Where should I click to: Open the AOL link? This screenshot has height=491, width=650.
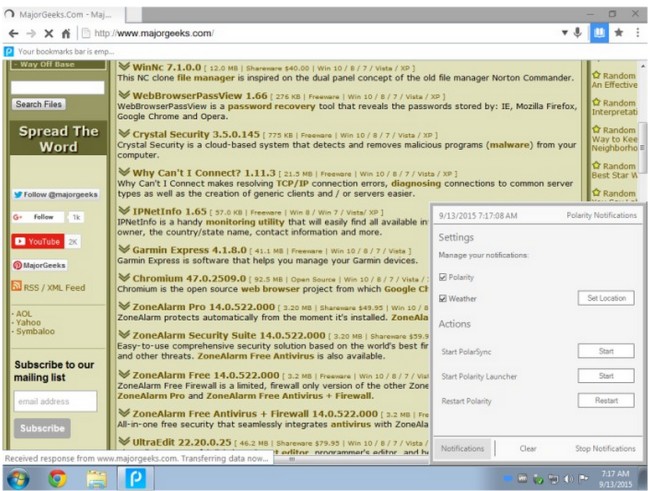(x=24, y=314)
